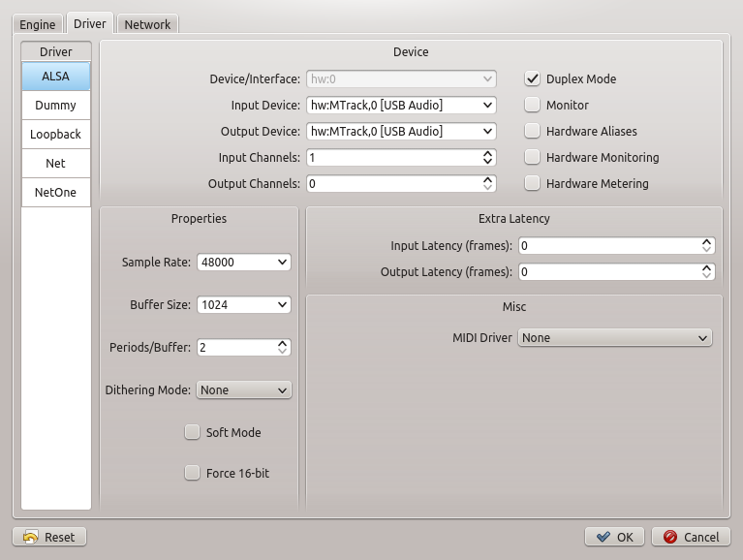This screenshot has height=560, width=743.
Task: Confirm settings with the OK button
Action: (x=614, y=537)
